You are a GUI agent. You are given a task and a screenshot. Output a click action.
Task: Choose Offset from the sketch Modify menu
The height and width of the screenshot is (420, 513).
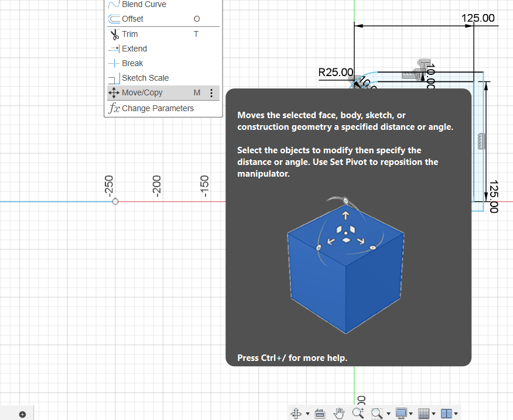pos(163,19)
